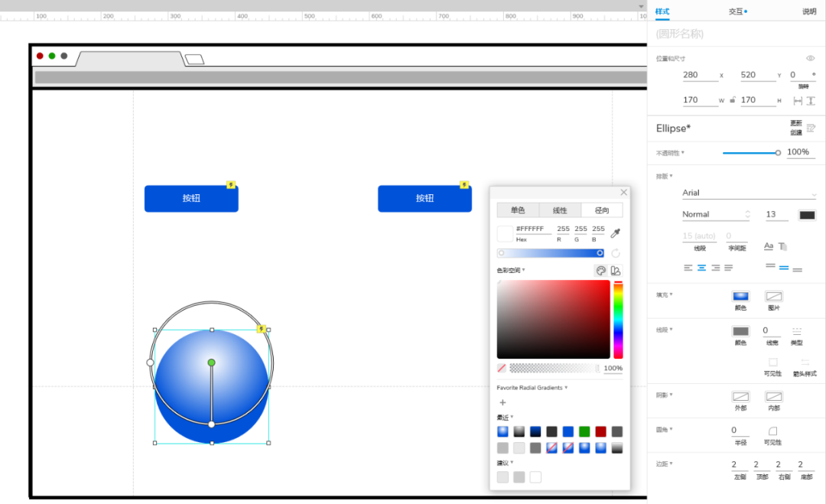
Task: Switch to the 交互 panel tab
Action: pos(737,11)
